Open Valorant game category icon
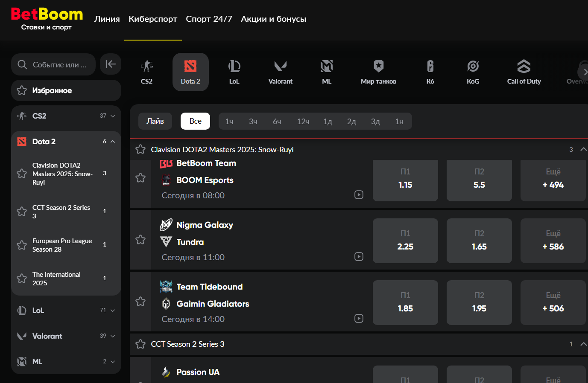The image size is (588, 383). pos(280,67)
